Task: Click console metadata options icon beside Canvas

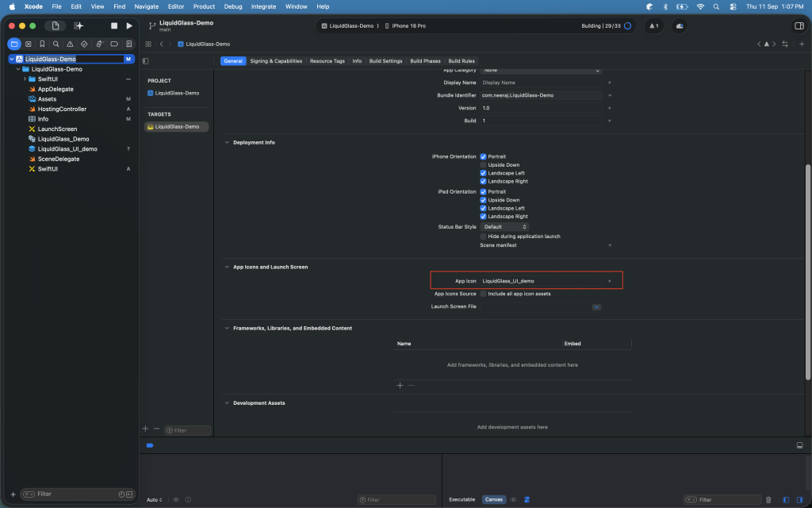Action: (x=527, y=500)
